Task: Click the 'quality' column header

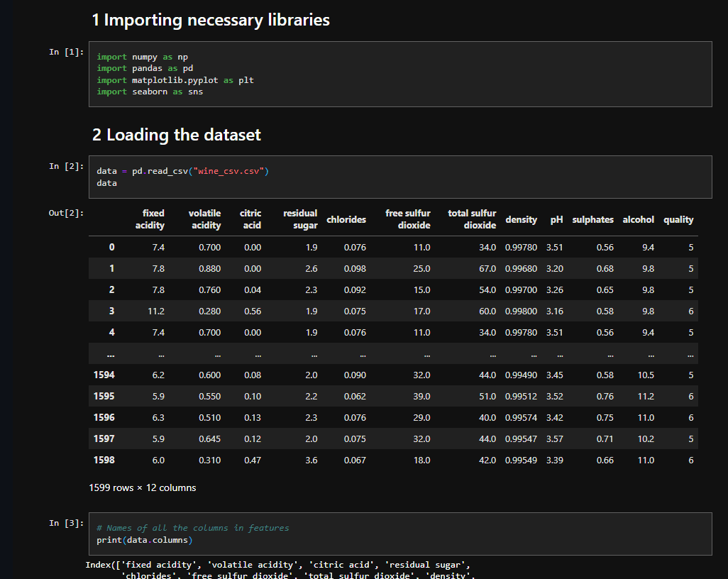Action: click(x=678, y=220)
